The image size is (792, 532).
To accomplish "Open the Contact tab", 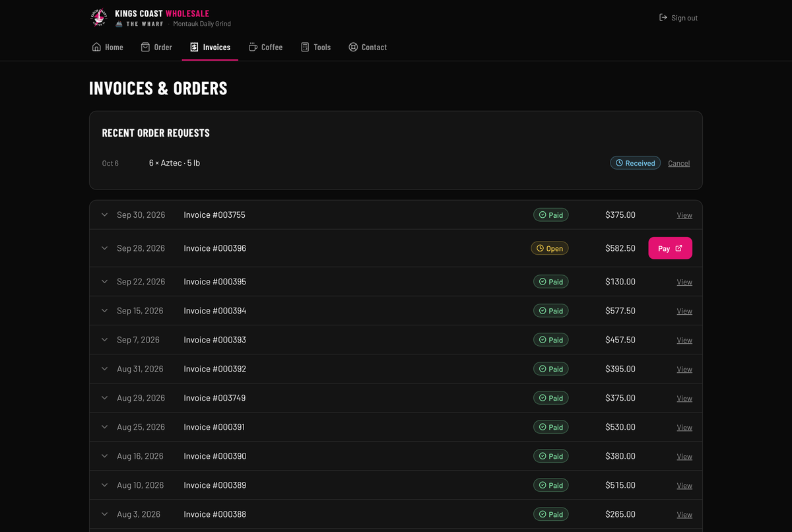I will (x=368, y=47).
